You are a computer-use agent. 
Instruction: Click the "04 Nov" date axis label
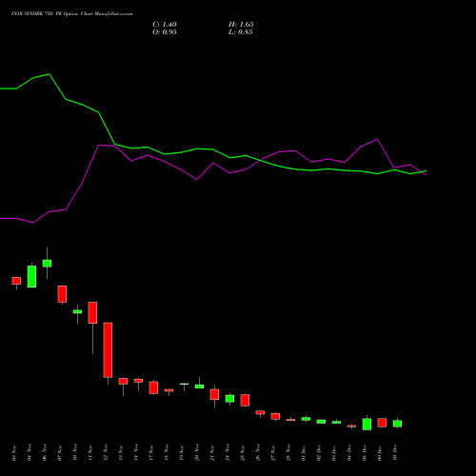pyautogui.click(x=30, y=452)
